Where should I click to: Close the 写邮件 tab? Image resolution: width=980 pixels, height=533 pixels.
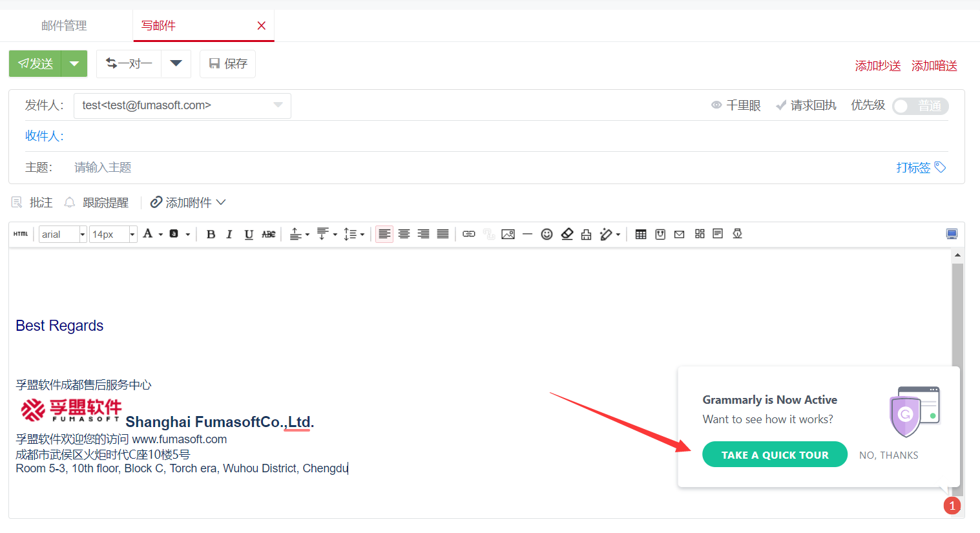262,26
